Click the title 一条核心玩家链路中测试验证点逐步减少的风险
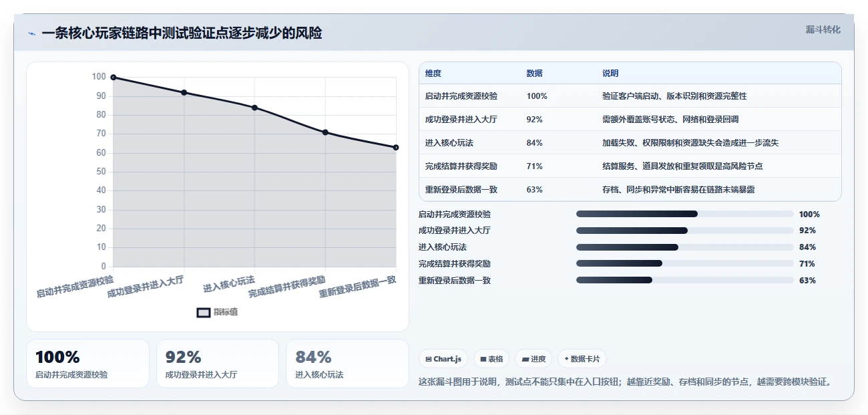 tap(182, 33)
